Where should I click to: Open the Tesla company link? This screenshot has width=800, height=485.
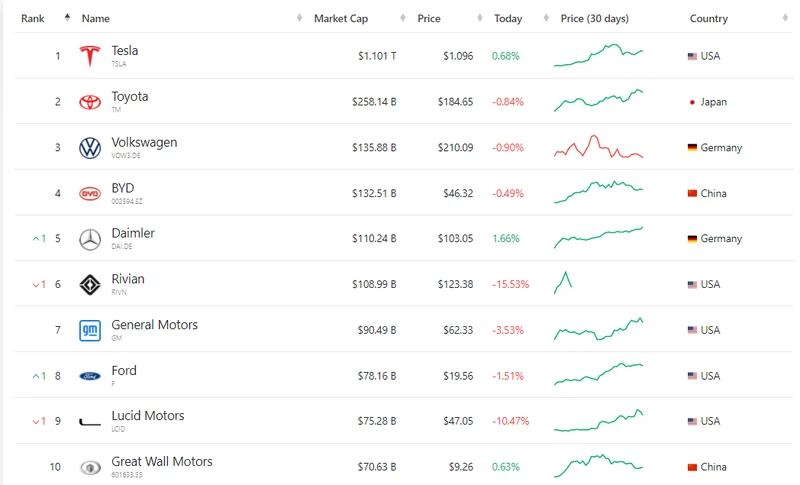coord(124,50)
